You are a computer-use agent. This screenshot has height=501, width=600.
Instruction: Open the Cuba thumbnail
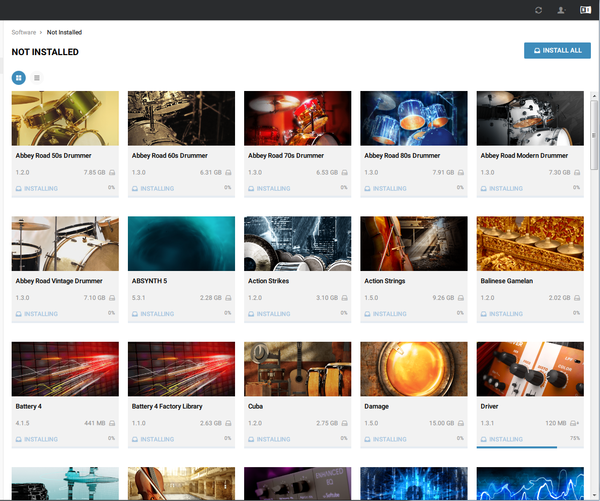(298, 369)
